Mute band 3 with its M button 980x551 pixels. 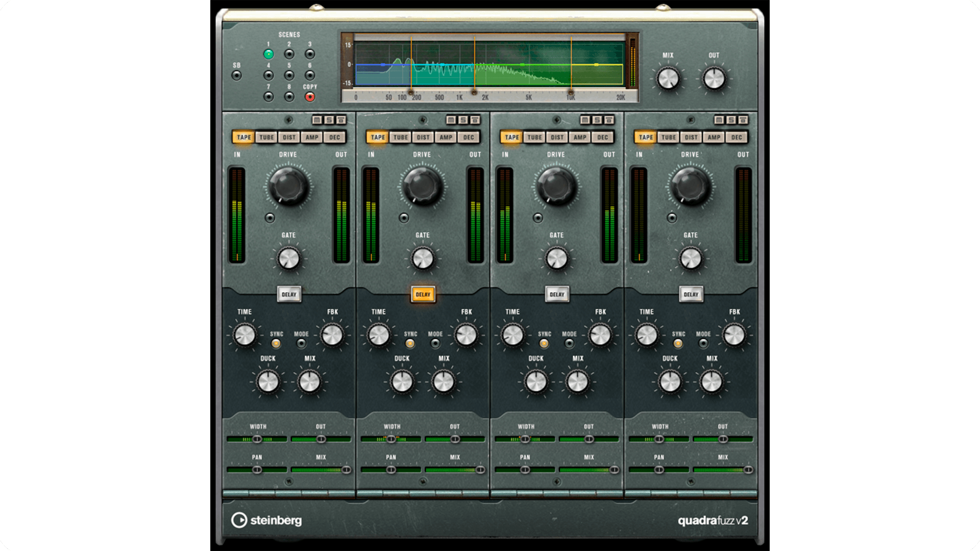pyautogui.click(x=585, y=120)
